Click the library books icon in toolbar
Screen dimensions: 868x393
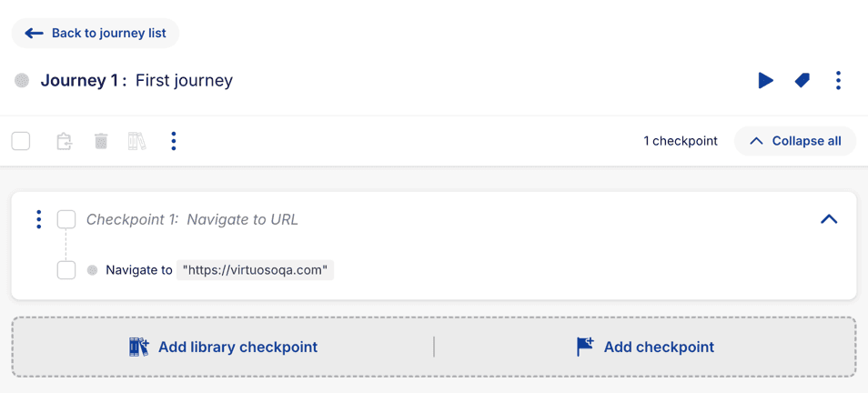pyautogui.click(x=136, y=141)
